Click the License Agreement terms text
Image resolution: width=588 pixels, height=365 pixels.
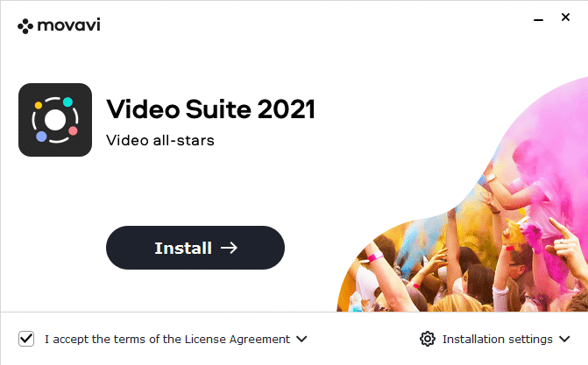coord(167,339)
